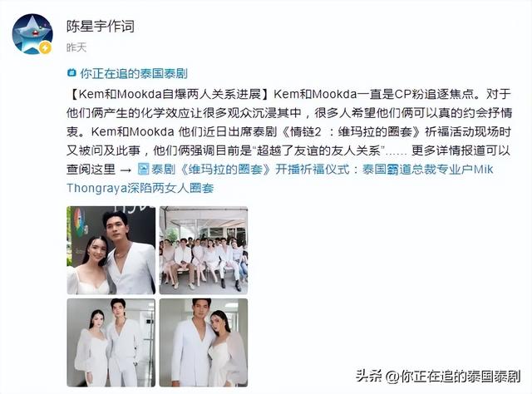Image resolution: width=532 pixels, height=394 pixels.
Task: Click the text 更多详情报道可以 in the post
Action: (461, 150)
